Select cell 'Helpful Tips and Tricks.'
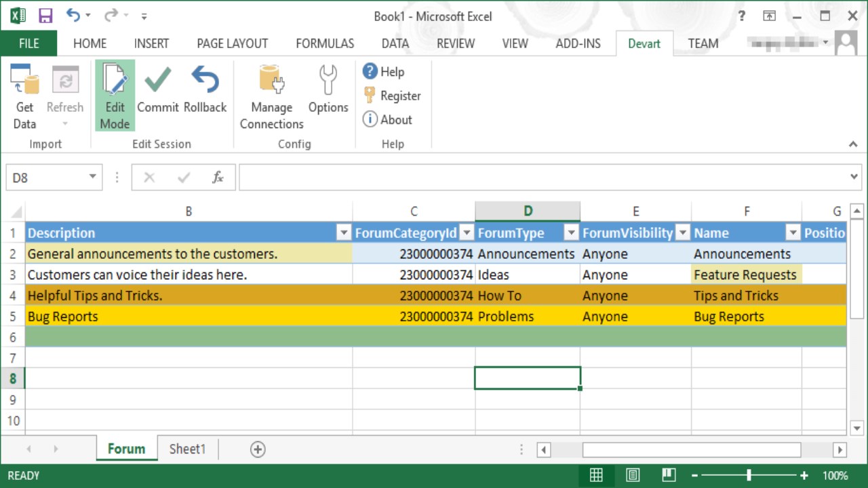 [189, 296]
